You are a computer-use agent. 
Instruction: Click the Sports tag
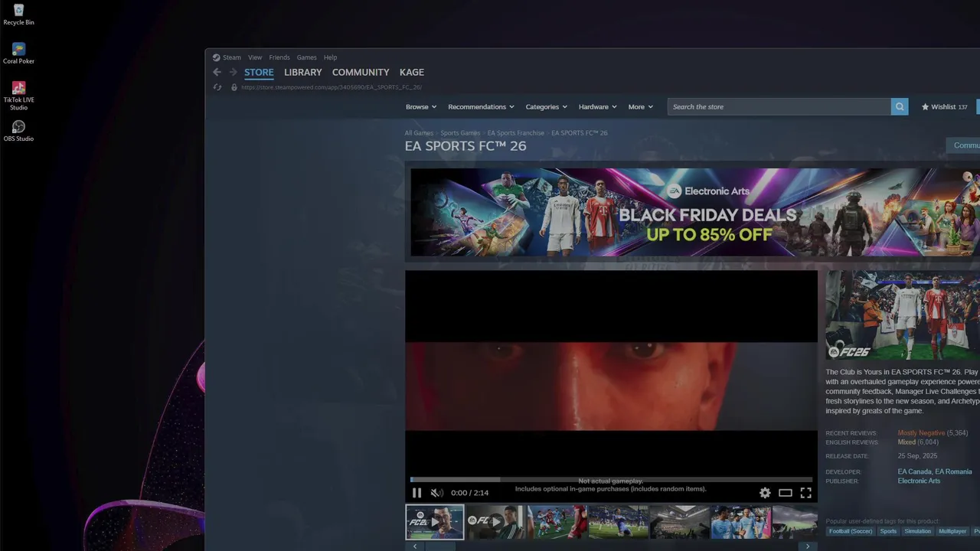(x=888, y=531)
